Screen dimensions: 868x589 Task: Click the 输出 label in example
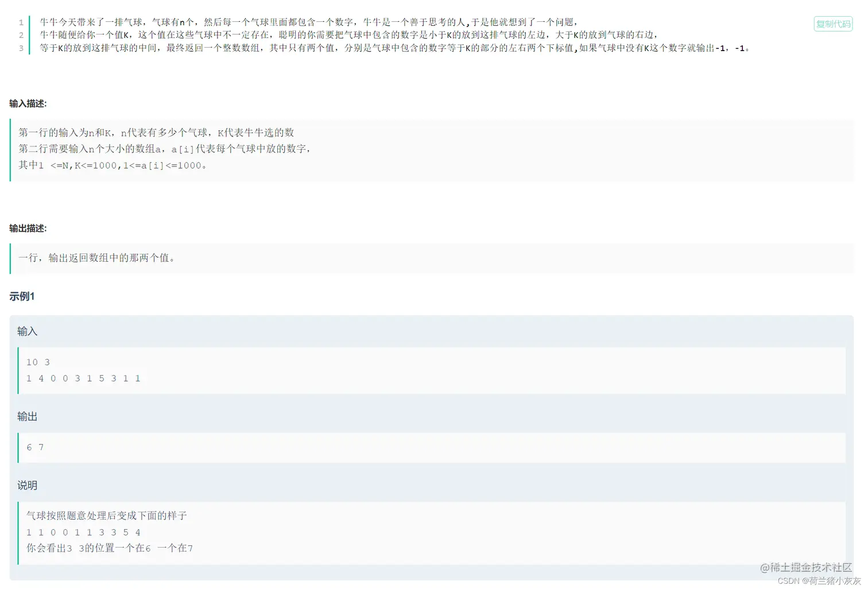[x=27, y=416]
